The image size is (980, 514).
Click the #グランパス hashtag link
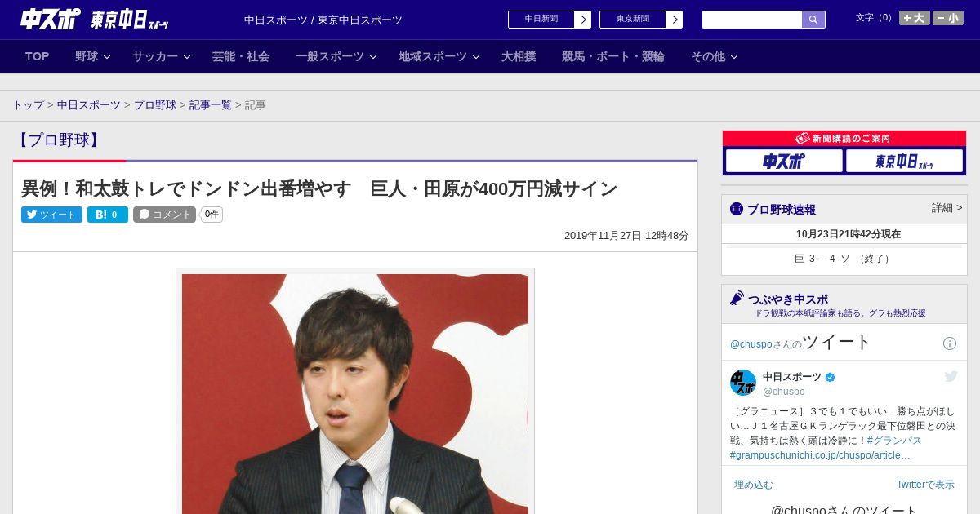click(894, 441)
